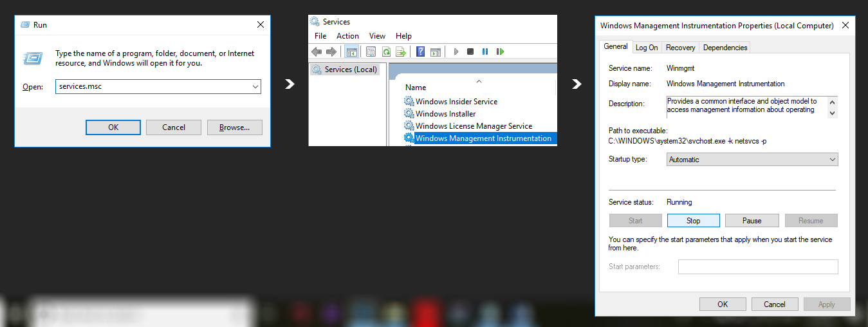868x327 pixels.
Task: Click the 'Running' service status text
Action: click(x=679, y=202)
